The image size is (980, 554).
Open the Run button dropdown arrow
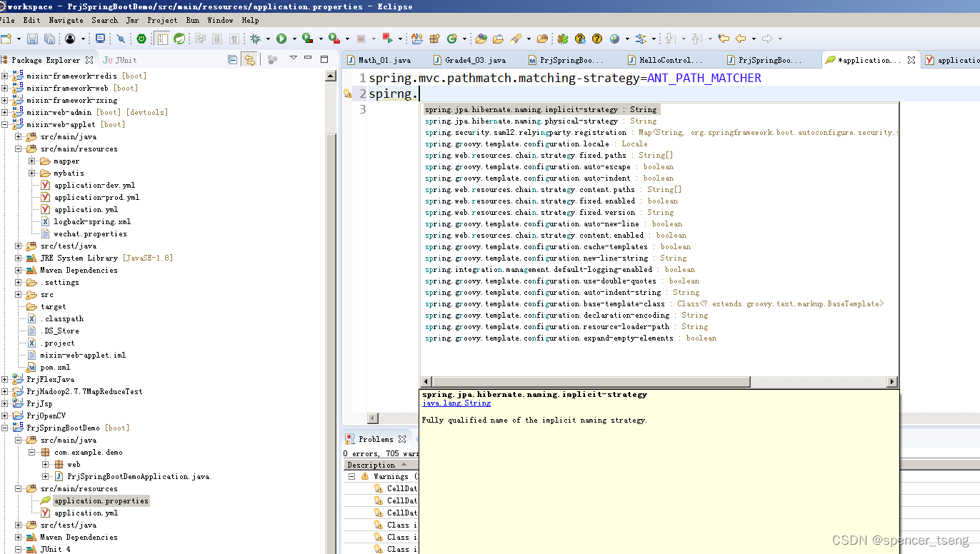pos(293,38)
